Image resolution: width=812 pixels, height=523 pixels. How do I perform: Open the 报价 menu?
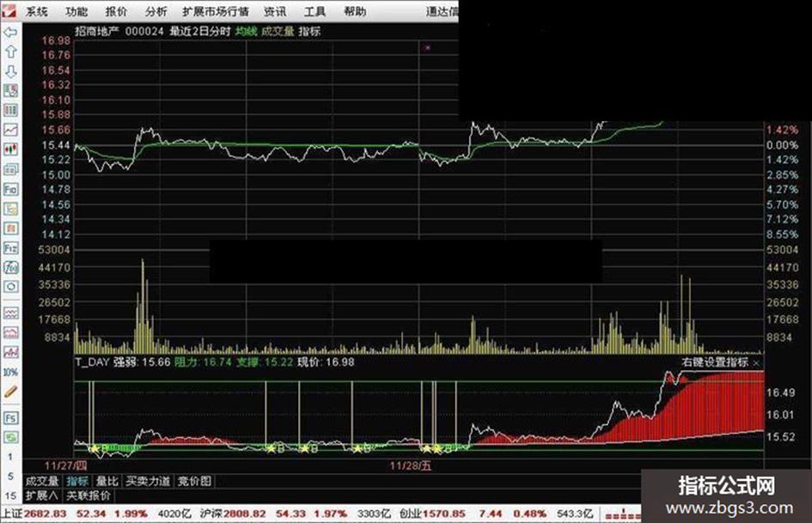pos(116,11)
